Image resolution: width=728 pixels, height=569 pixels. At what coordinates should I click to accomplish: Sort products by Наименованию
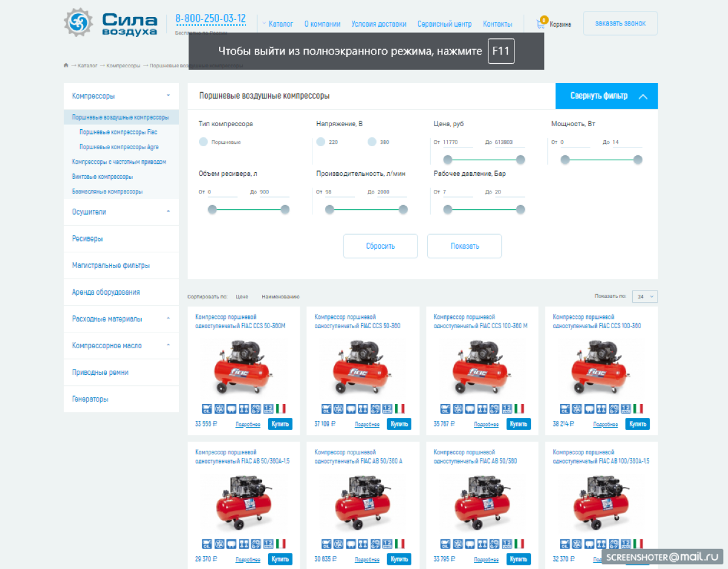tap(280, 297)
